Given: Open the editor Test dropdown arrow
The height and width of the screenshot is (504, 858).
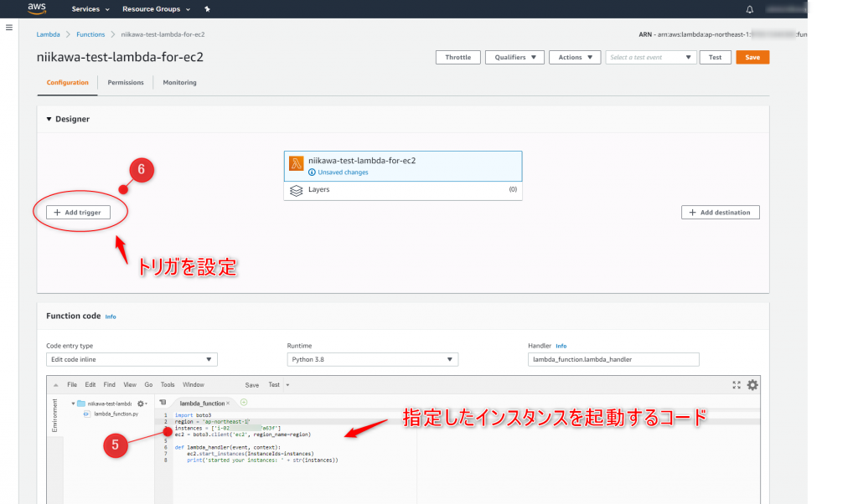Looking at the screenshot, I should pos(287,385).
